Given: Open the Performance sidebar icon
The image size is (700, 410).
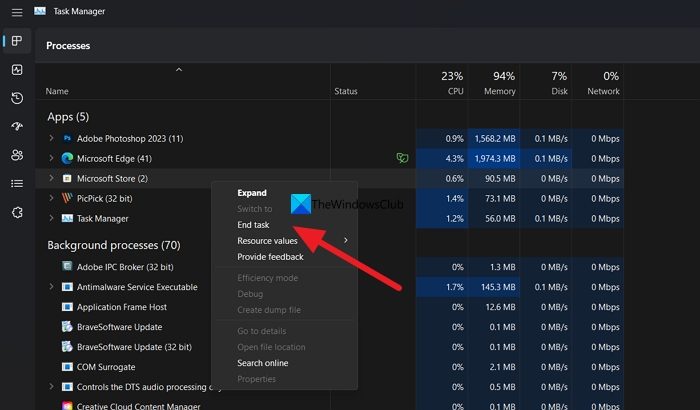Looking at the screenshot, I should click(x=17, y=70).
